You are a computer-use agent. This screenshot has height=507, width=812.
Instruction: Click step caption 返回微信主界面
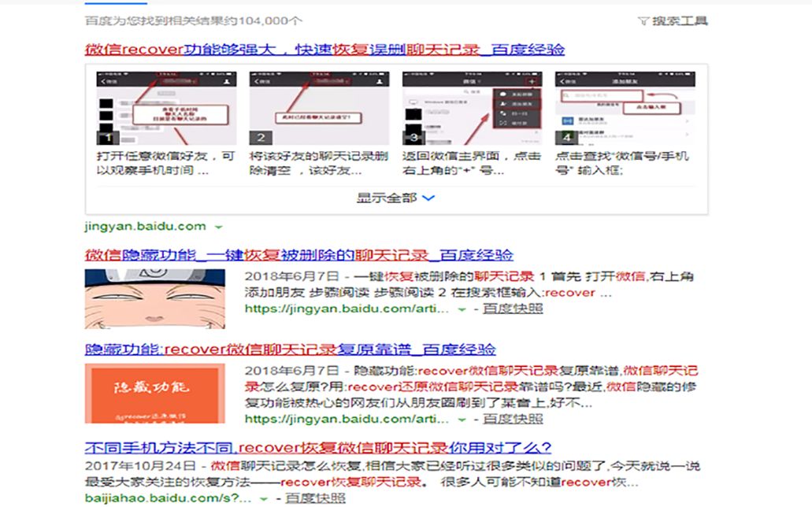(x=472, y=163)
